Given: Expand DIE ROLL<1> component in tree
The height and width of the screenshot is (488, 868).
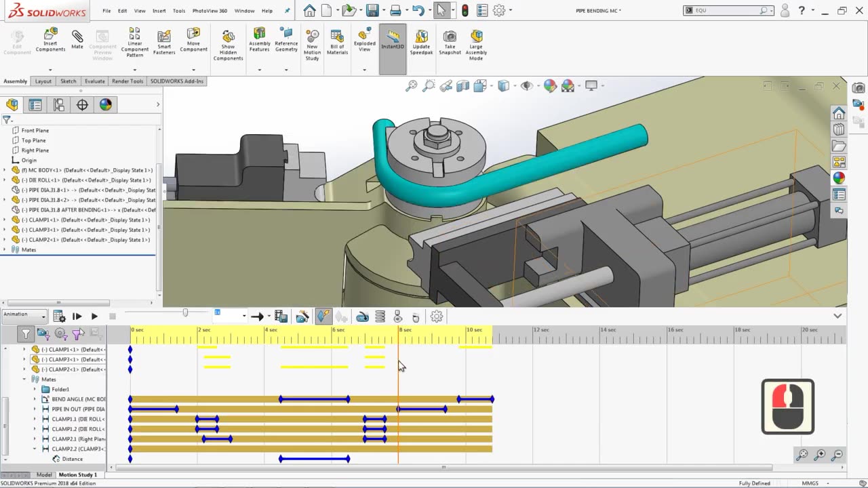Looking at the screenshot, I should 5,180.
